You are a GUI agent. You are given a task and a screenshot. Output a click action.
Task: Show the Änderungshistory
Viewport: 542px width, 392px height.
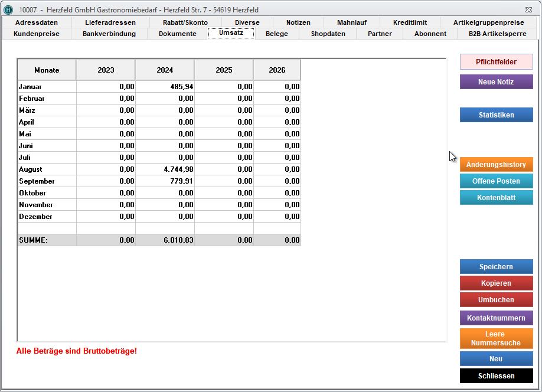tap(496, 165)
